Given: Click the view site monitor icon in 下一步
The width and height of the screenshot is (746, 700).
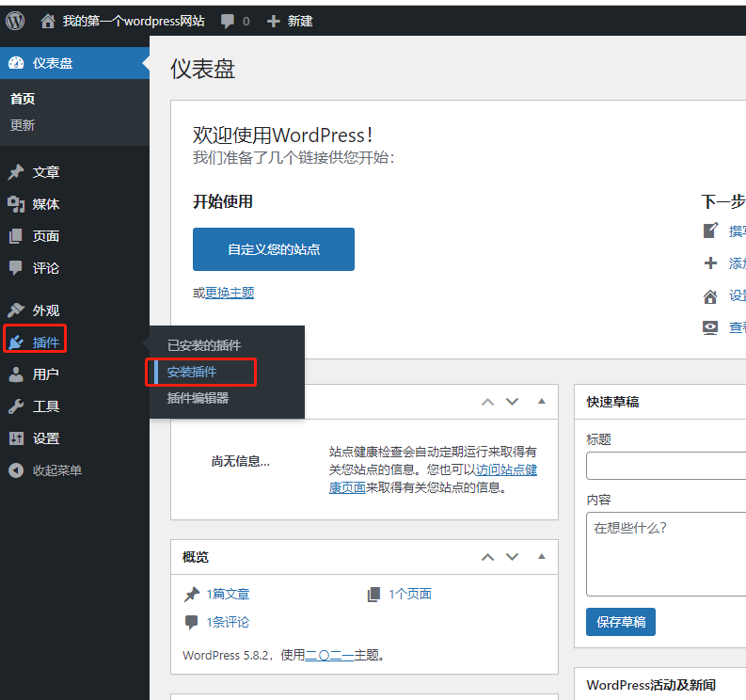Looking at the screenshot, I should (710, 327).
